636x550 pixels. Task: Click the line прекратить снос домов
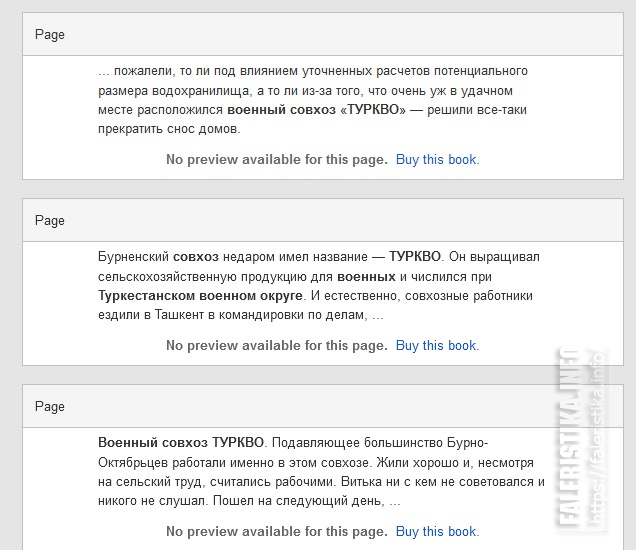(x=169, y=129)
